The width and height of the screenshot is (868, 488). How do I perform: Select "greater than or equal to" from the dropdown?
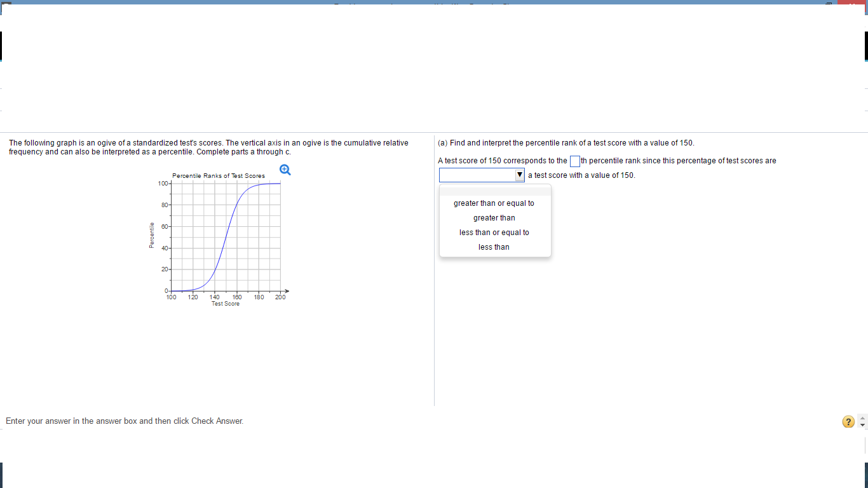494,203
